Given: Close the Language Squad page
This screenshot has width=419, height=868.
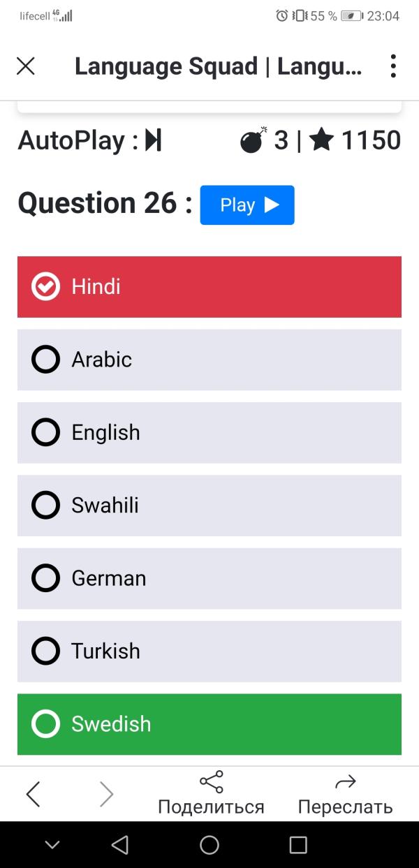Looking at the screenshot, I should (26, 66).
